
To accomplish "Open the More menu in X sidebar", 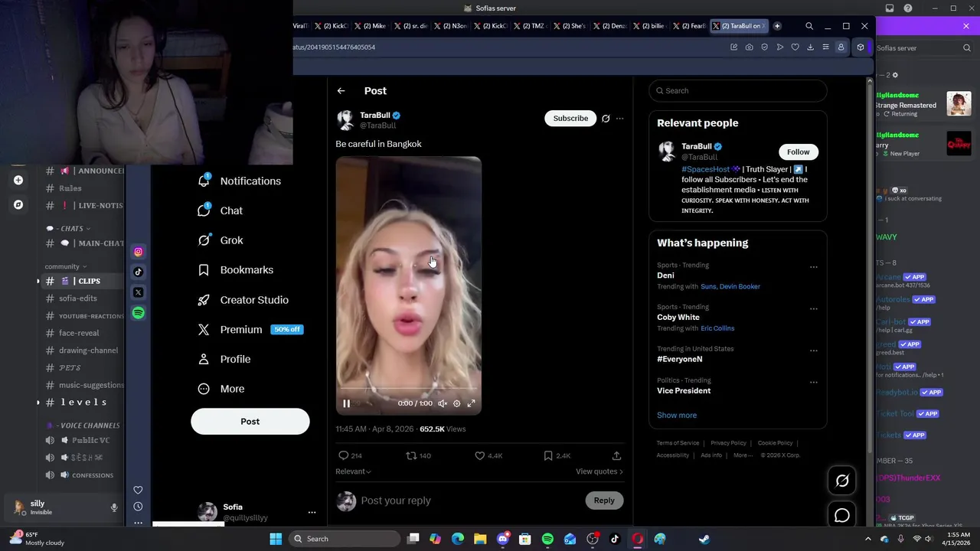I will tap(220, 389).
